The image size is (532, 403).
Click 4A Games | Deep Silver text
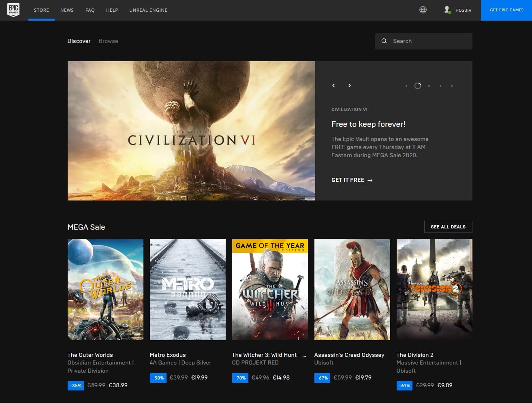(180, 363)
